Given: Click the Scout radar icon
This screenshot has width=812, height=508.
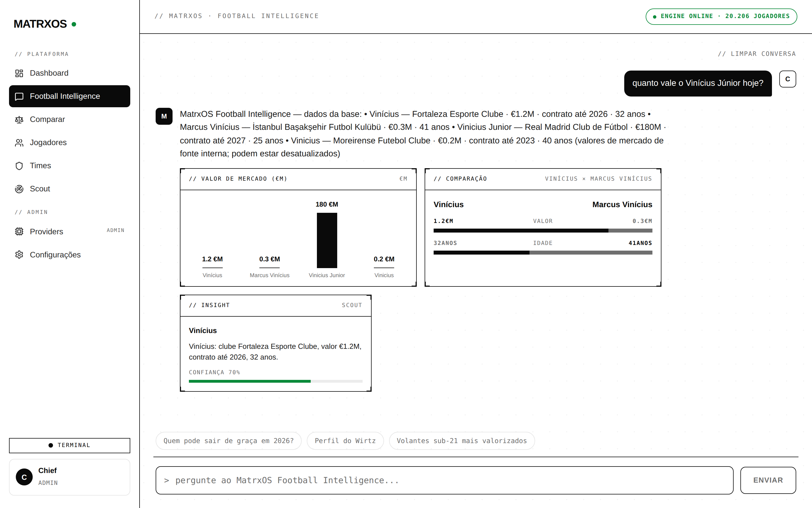Looking at the screenshot, I should pyautogui.click(x=19, y=189).
